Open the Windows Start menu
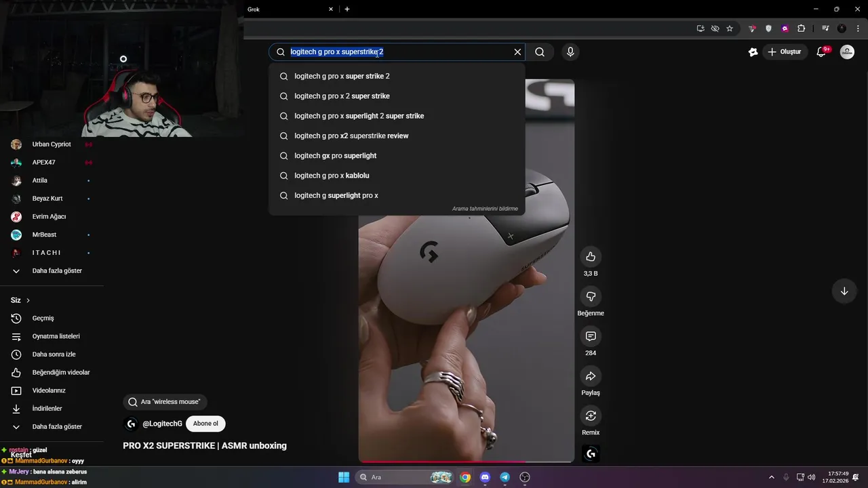This screenshot has height=488, width=868. (343, 477)
